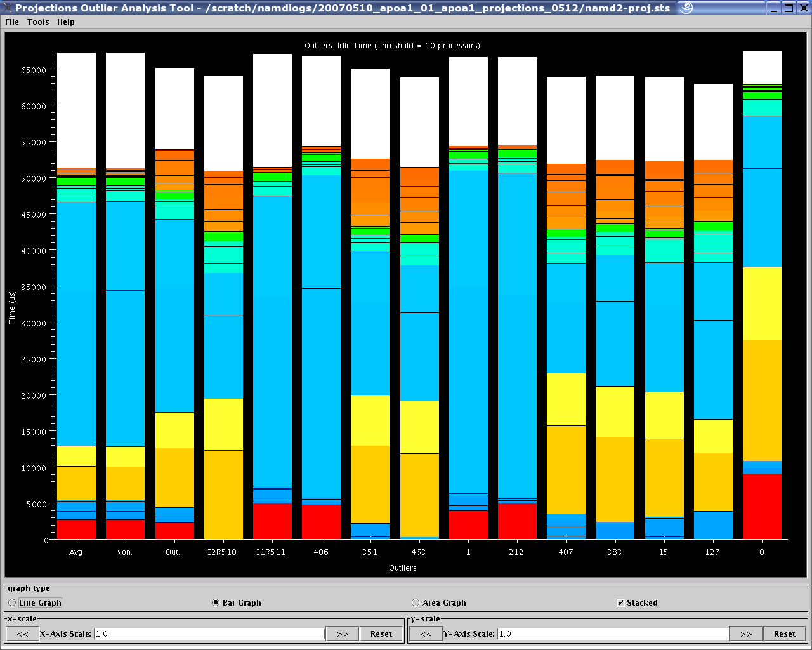Switch to the Area Graph type
Image resolution: width=812 pixels, height=650 pixels.
[416, 602]
